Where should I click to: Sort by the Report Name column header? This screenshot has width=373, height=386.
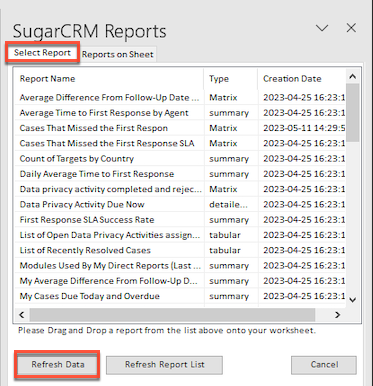(109, 79)
